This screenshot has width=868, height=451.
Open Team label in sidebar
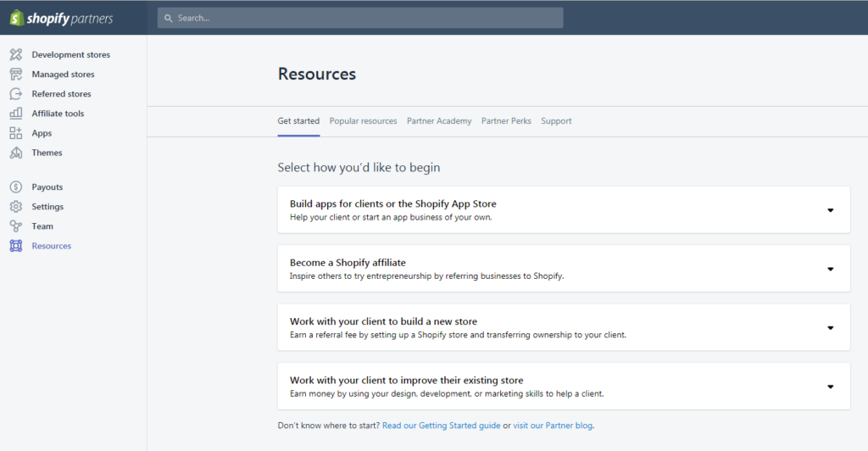point(42,226)
